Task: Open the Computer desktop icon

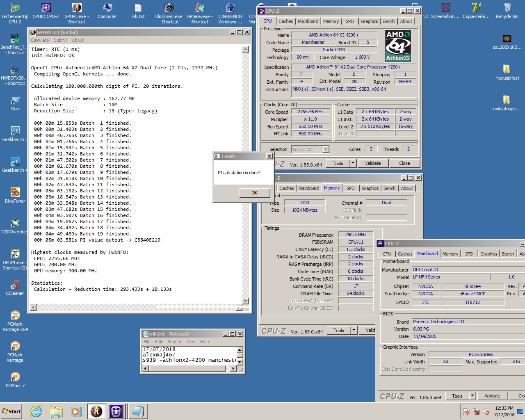Action: tap(107, 11)
